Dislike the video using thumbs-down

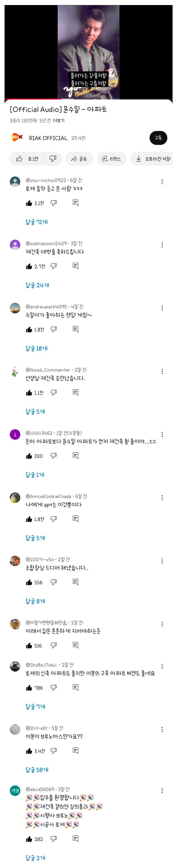click(x=53, y=159)
